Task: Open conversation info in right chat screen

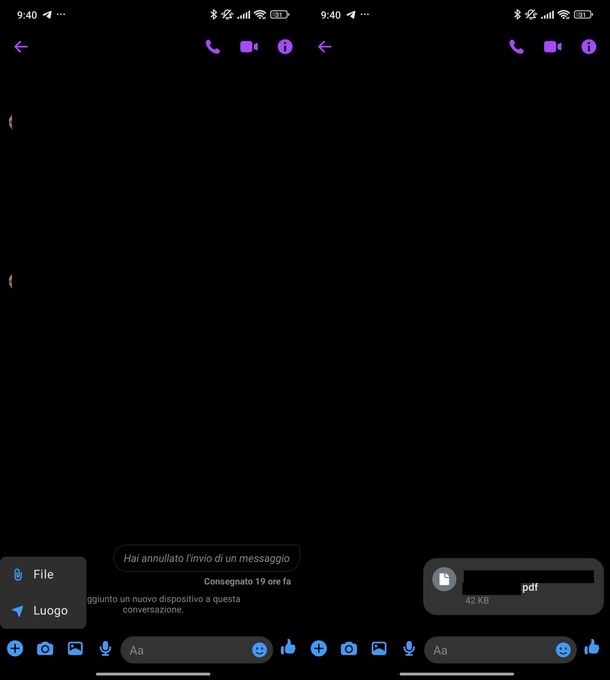Action: pyautogui.click(x=589, y=47)
